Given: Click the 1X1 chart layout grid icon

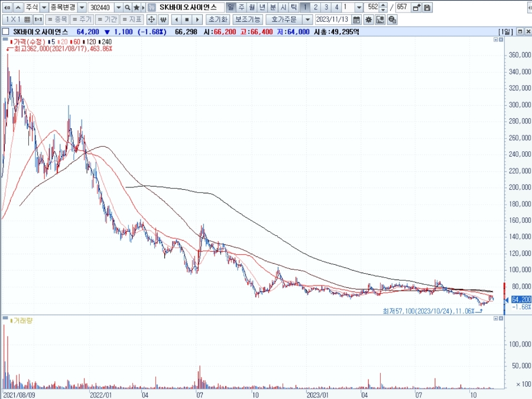Looking at the screenshot, I should tap(27, 20).
